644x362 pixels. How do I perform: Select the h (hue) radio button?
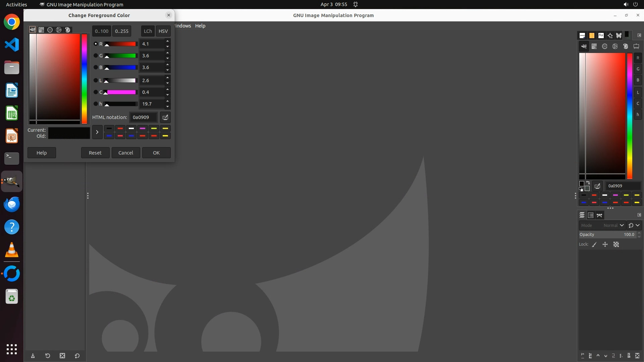pyautogui.click(x=96, y=104)
